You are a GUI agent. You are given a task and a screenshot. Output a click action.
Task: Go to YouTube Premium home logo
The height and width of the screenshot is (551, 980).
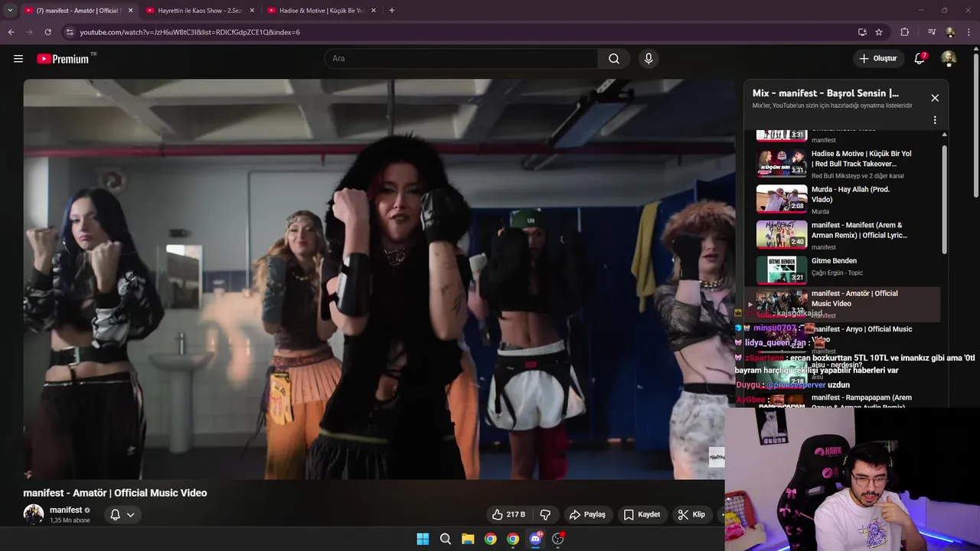click(x=63, y=59)
